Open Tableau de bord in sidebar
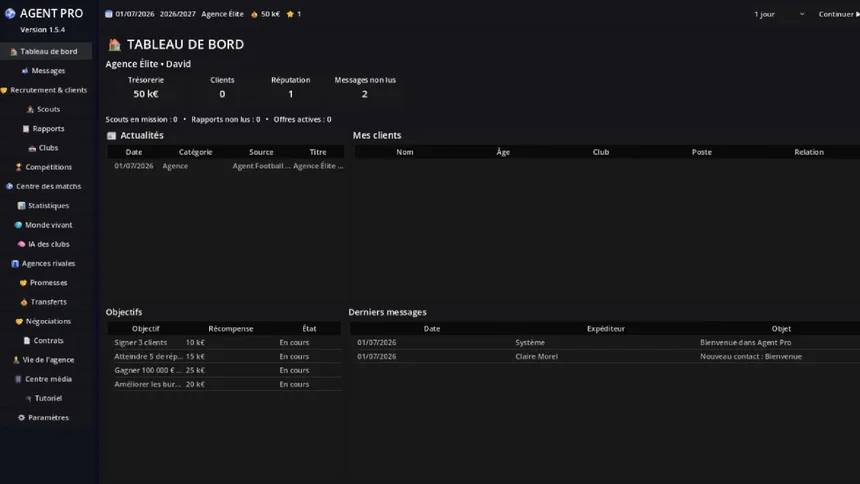This screenshot has width=860, height=484. pyautogui.click(x=46, y=51)
